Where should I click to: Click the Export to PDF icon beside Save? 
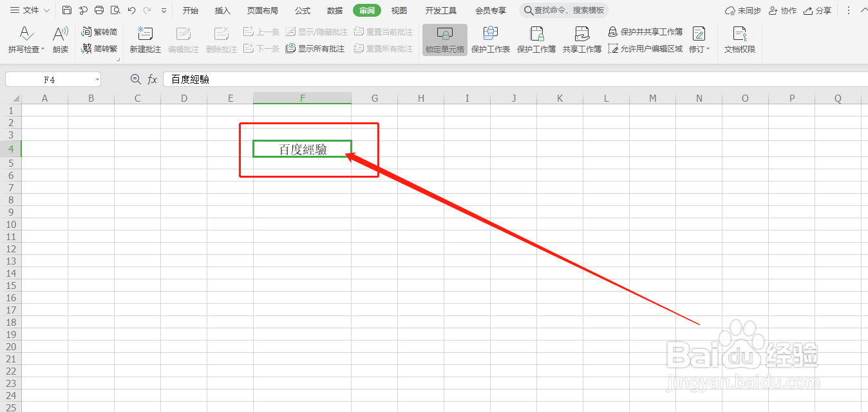[82, 10]
